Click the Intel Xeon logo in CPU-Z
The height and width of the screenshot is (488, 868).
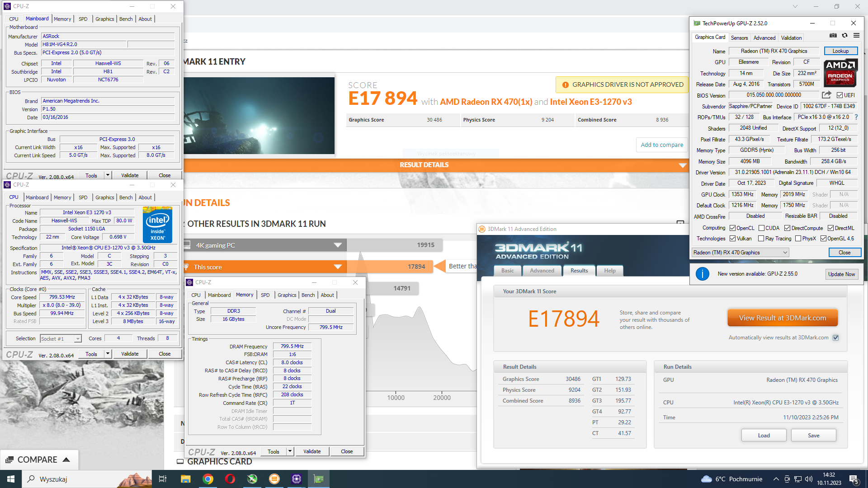point(157,224)
